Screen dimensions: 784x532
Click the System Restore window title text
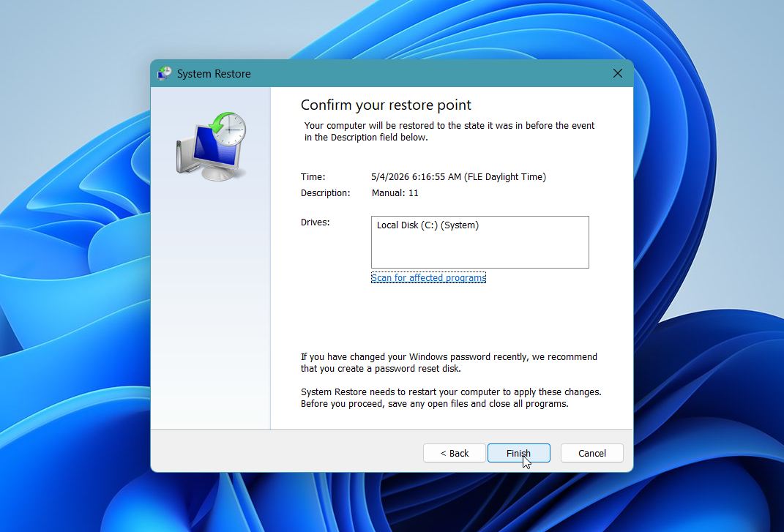click(214, 73)
